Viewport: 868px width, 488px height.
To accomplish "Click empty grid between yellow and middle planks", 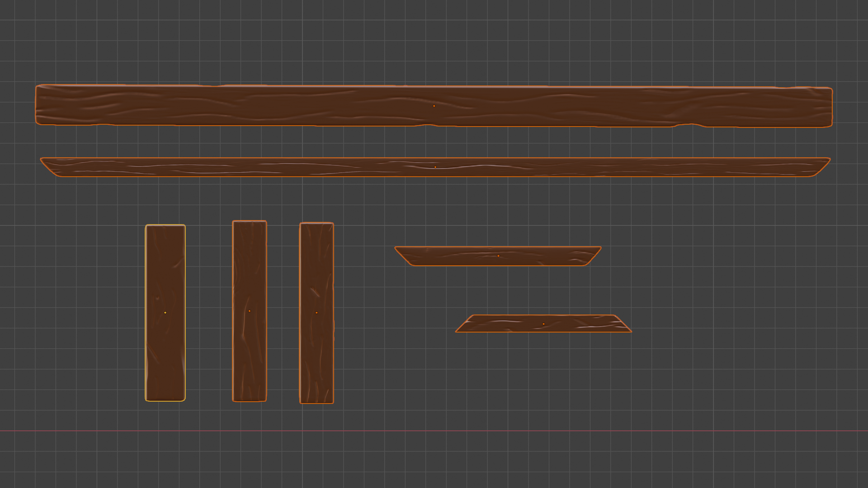I will point(209,312).
